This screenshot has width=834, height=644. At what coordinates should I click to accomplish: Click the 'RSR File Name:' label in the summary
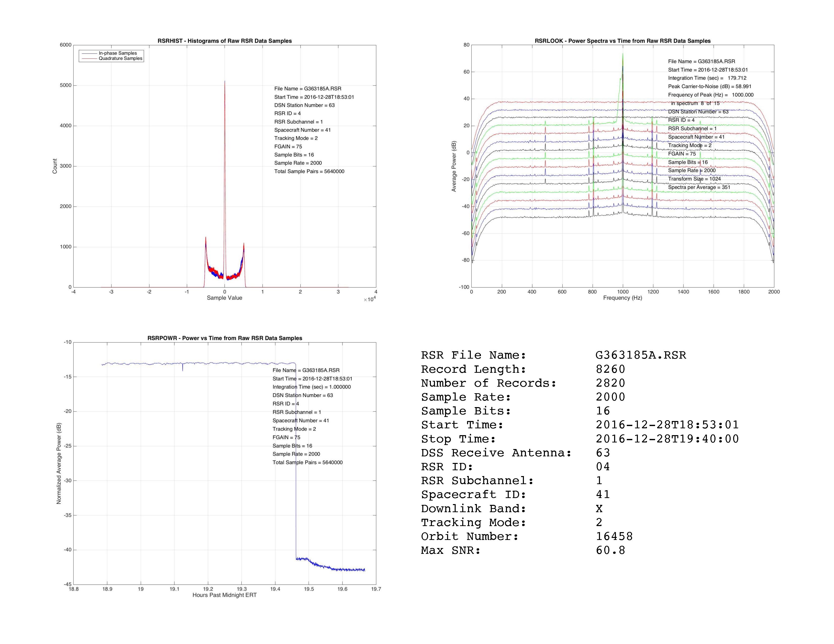pos(474,355)
